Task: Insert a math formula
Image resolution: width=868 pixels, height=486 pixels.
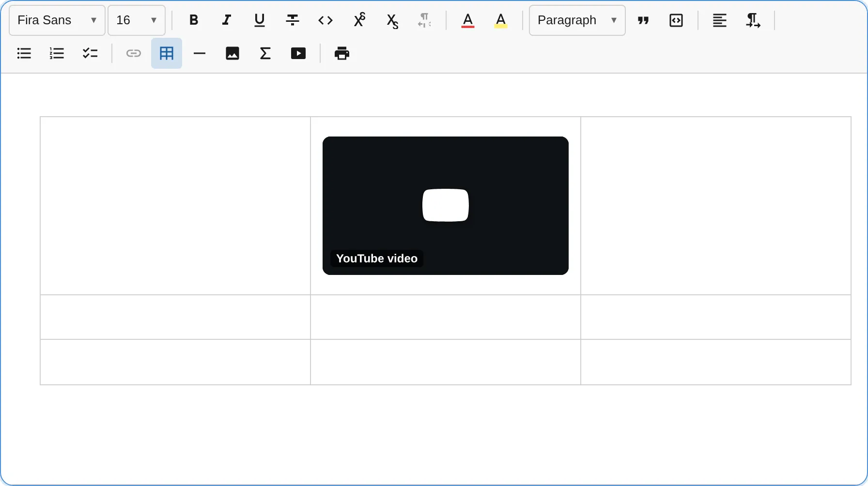Action: click(265, 53)
